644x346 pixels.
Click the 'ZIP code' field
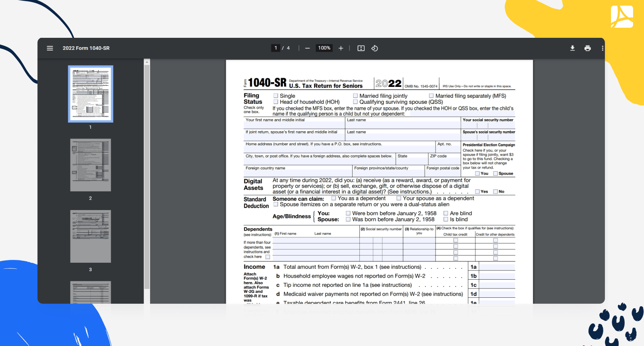point(444,161)
